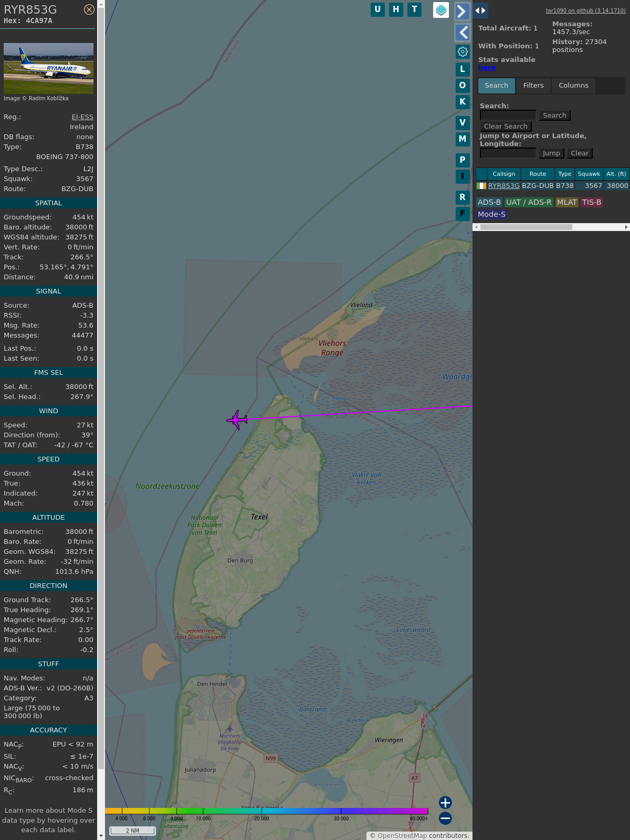Toggle the M map button
630x840 pixels.
pos(463,139)
